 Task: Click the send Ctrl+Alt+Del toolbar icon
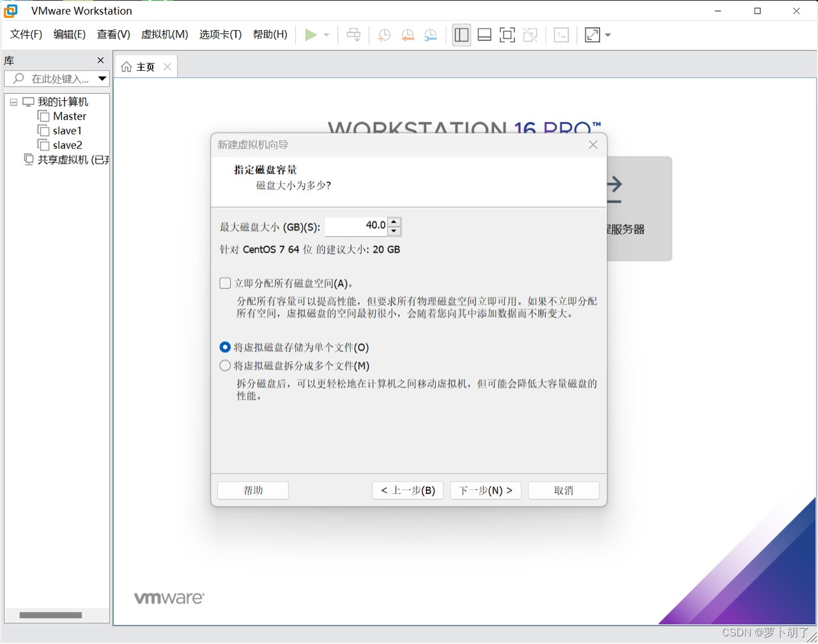pyautogui.click(x=353, y=35)
